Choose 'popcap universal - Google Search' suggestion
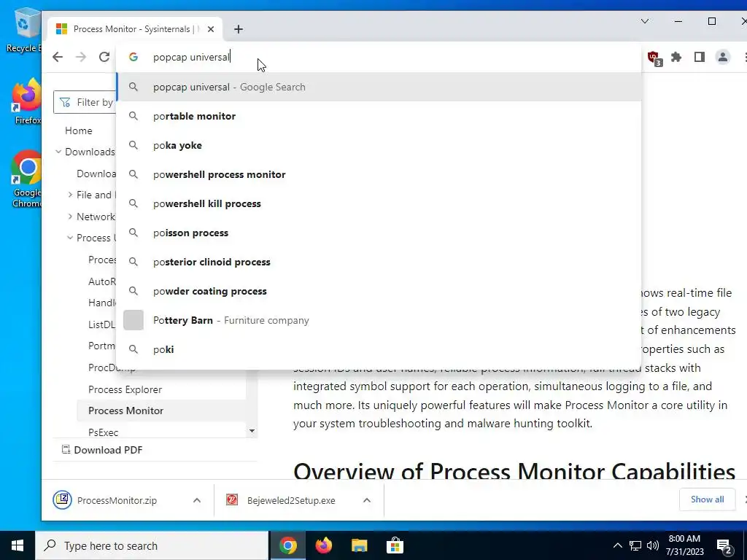This screenshot has width=747, height=560. click(379, 87)
